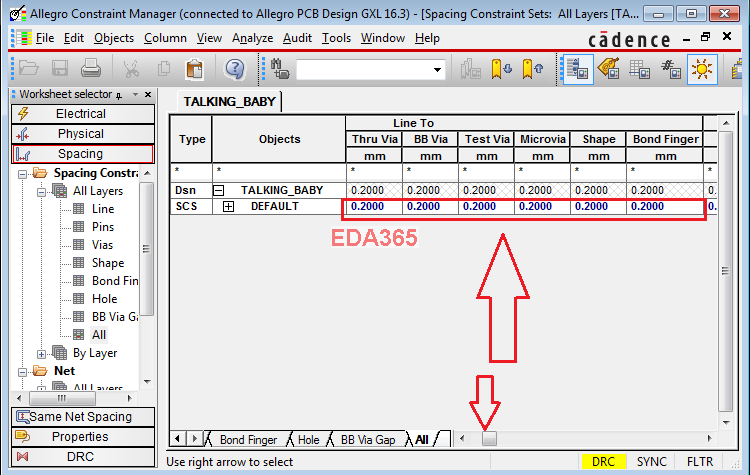Click the Paste clipboard toolbar icon

[x=195, y=69]
